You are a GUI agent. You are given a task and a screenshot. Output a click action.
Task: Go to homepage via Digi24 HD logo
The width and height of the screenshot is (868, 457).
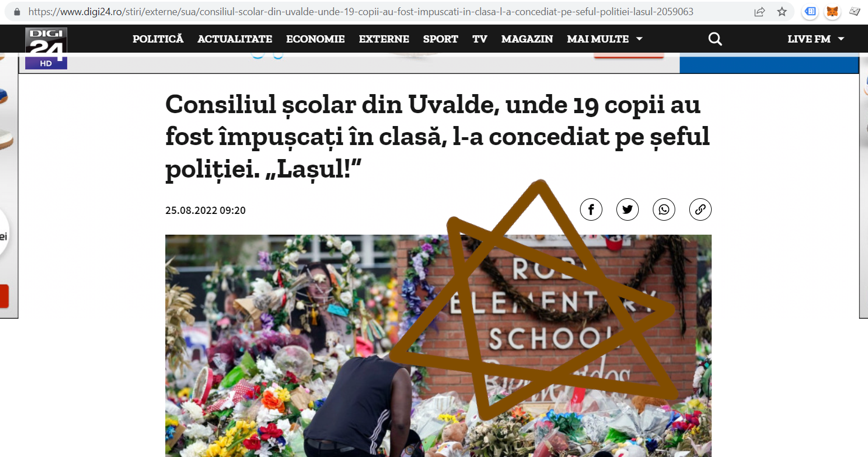(46, 48)
